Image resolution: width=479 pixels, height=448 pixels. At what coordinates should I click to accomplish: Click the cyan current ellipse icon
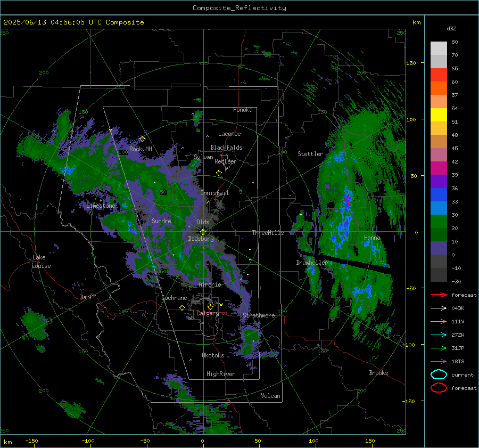(x=439, y=374)
